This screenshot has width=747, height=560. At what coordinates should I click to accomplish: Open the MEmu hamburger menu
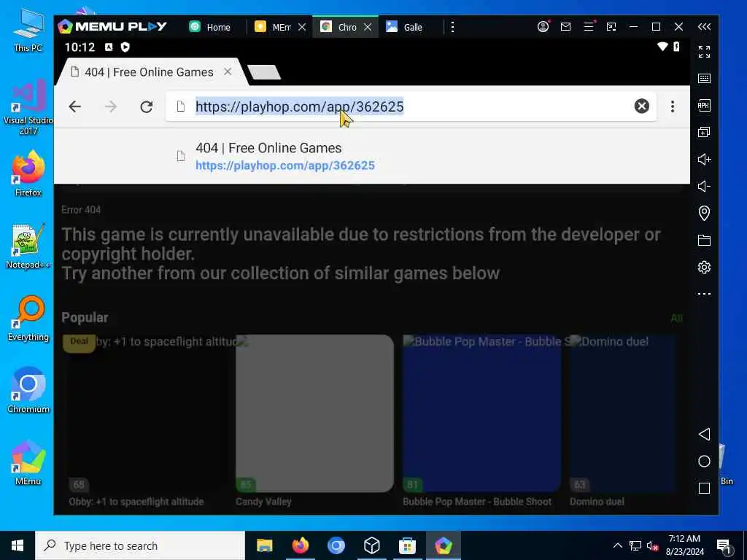point(589,27)
